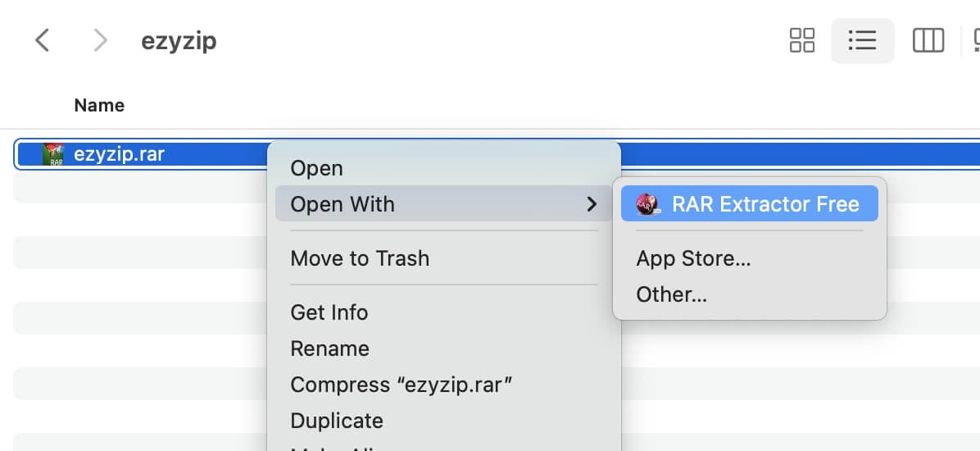Select Get Info for the file
Screen dimensions: 980x451
click(x=329, y=312)
